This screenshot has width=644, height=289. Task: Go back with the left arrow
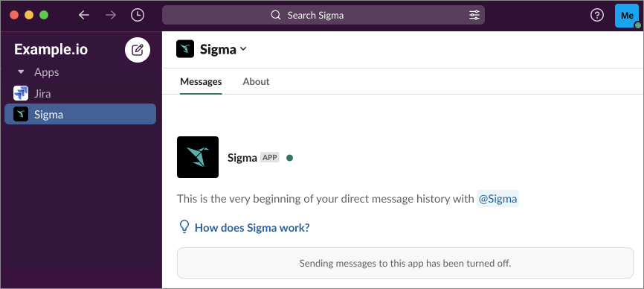tap(84, 15)
